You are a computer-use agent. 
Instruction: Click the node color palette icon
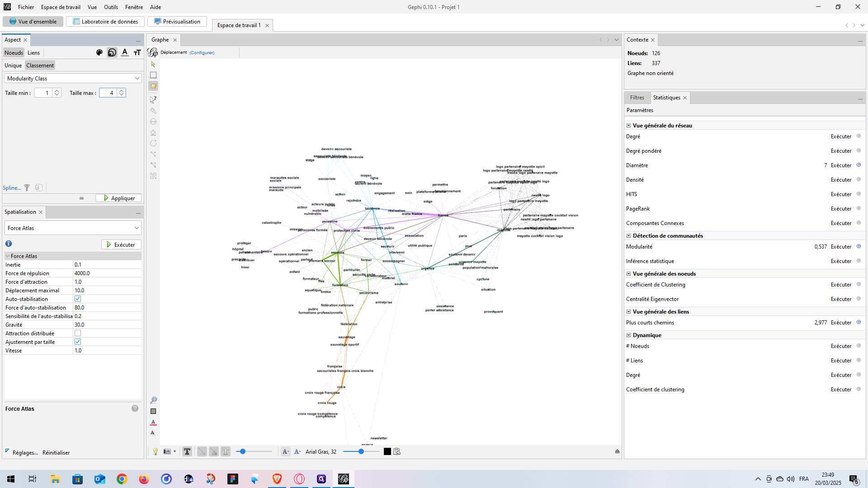coord(99,52)
